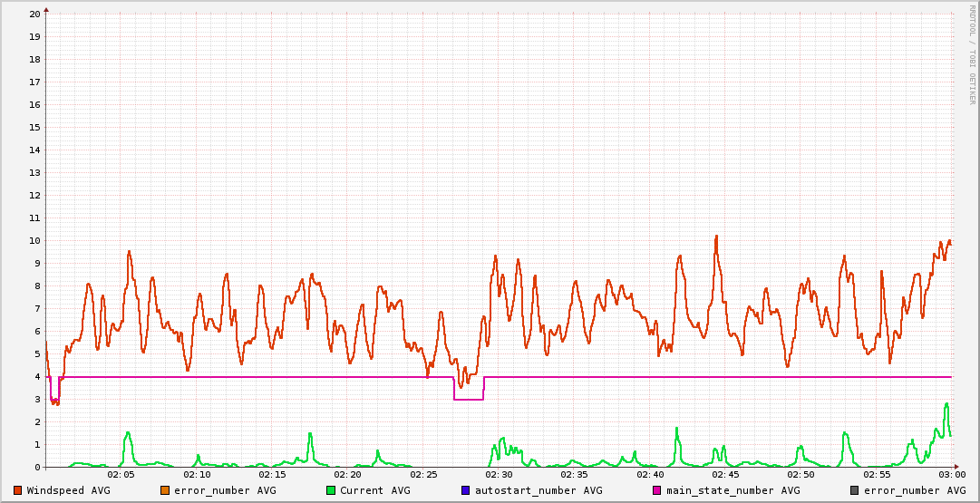Viewport: 980px width, 503px height.
Task: Click the 02:45 time axis label
Action: coord(725,475)
